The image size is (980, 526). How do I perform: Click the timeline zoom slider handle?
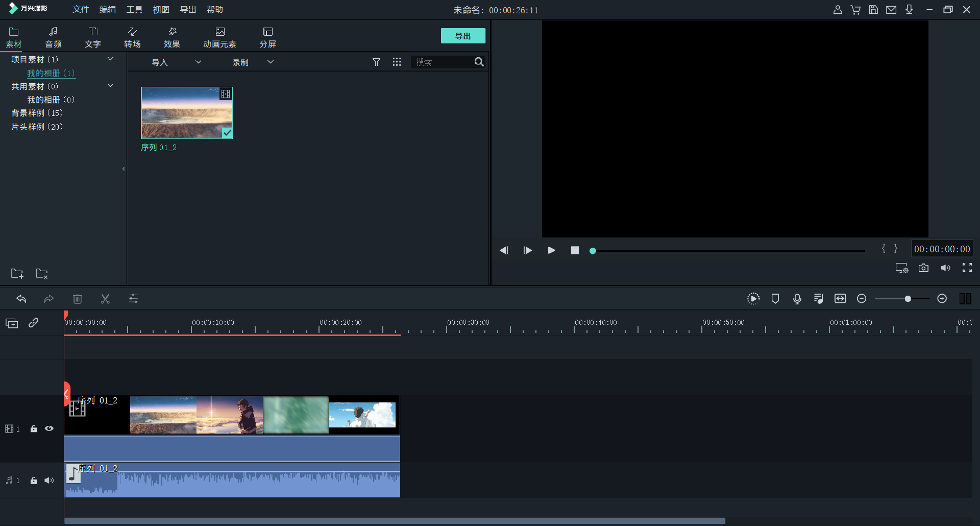tap(908, 299)
